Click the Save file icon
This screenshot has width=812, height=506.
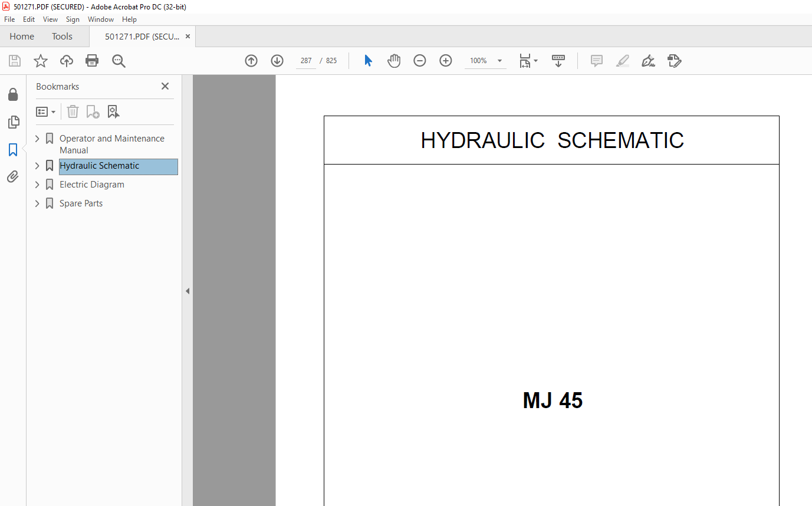15,61
